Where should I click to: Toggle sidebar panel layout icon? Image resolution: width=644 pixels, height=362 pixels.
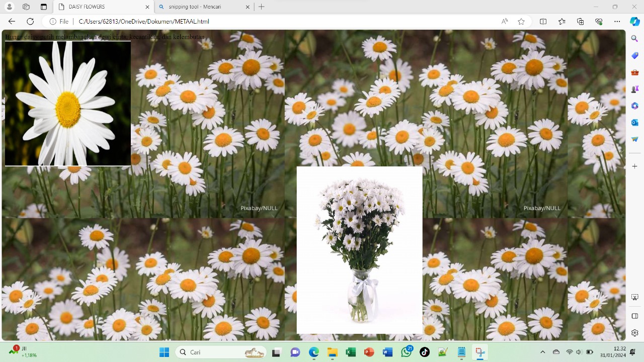(x=634, y=316)
